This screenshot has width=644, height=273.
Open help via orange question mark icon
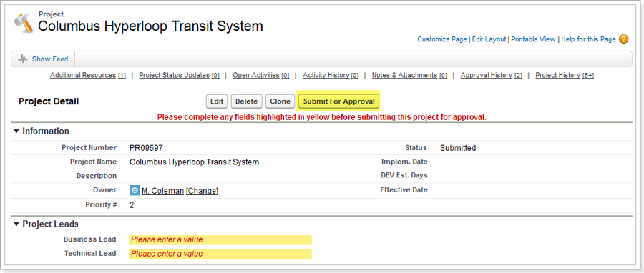(x=623, y=39)
